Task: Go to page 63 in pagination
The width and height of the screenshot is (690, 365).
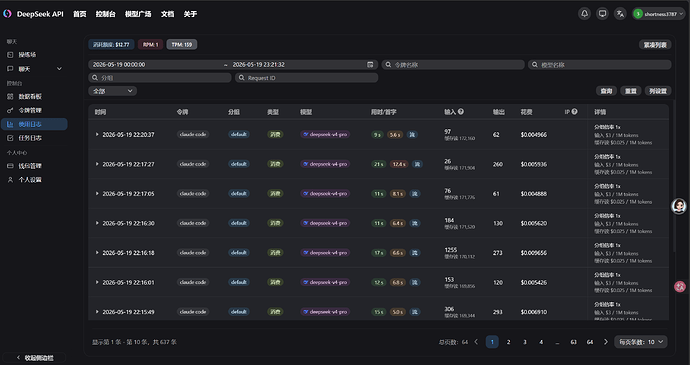Action: [573, 342]
